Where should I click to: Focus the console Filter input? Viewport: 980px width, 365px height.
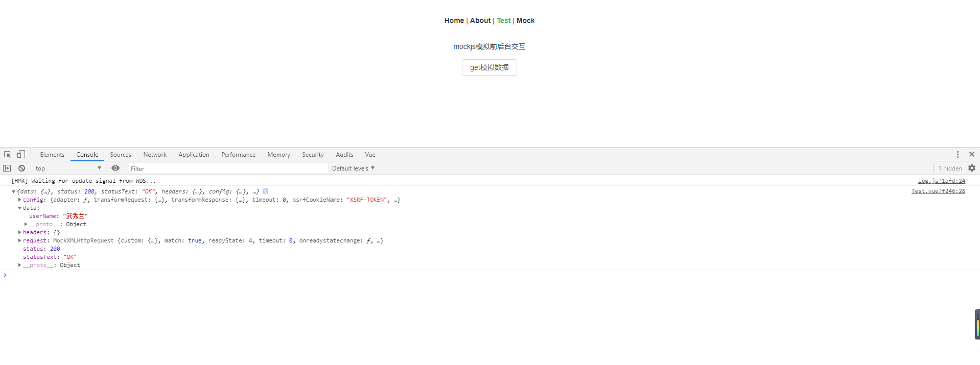click(227, 168)
